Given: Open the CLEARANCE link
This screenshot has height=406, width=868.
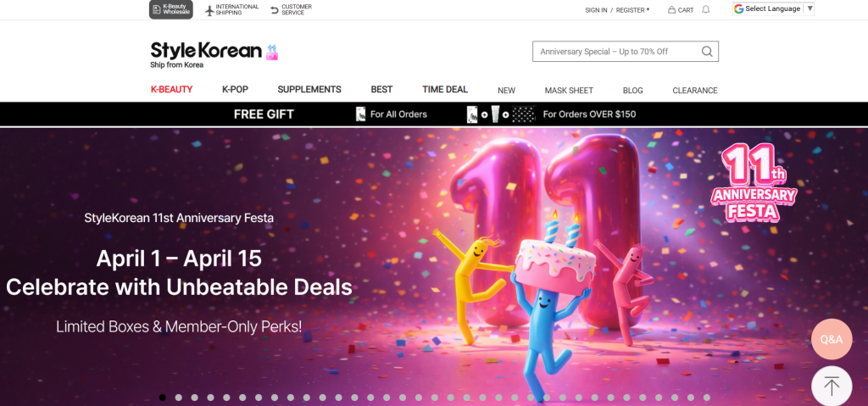Looking at the screenshot, I should click(695, 91).
